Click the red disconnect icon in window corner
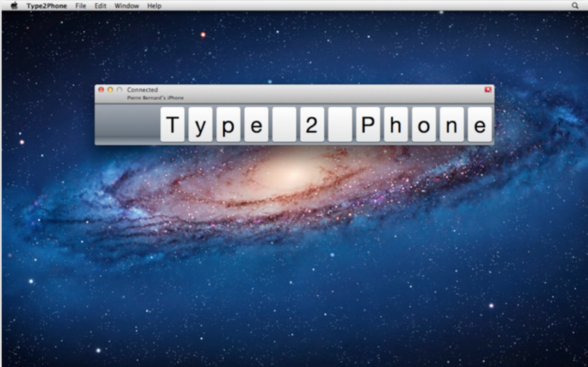The width and height of the screenshot is (588, 367). (488, 90)
